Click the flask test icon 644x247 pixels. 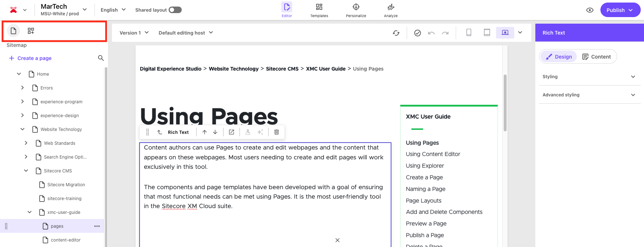[248, 132]
